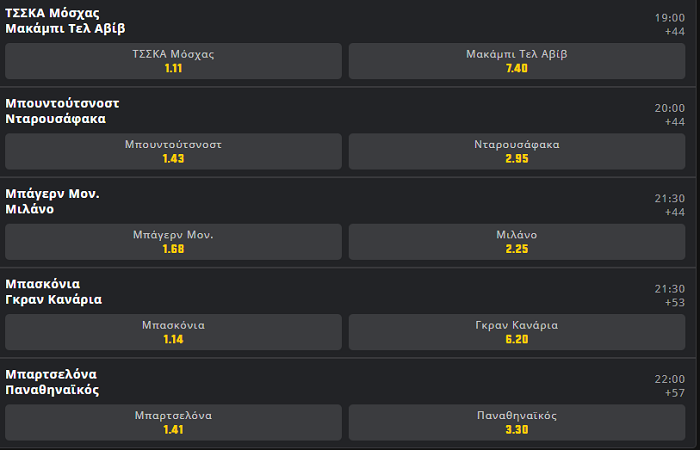Open Μπουντούτσνοστ vs Νταρουσάφακα match details
The height and width of the screenshot is (450, 700).
(62, 111)
